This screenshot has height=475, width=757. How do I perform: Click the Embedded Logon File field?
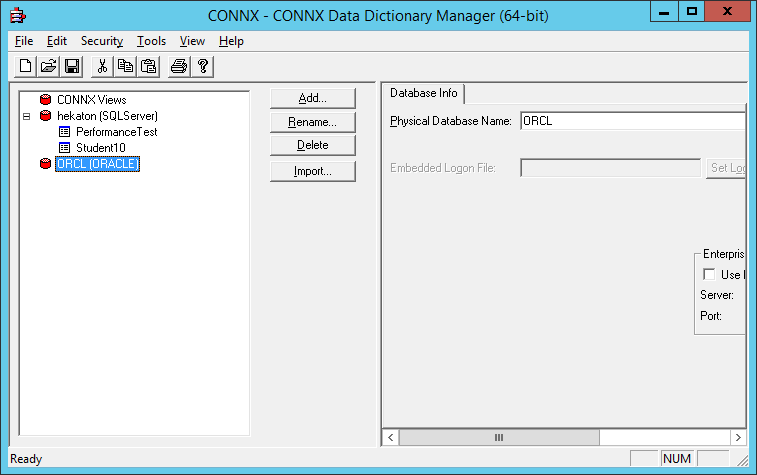pos(610,168)
